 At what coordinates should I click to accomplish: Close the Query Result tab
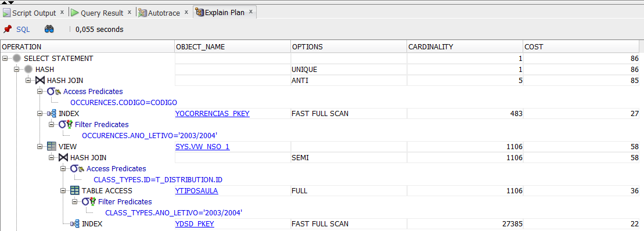(129, 12)
